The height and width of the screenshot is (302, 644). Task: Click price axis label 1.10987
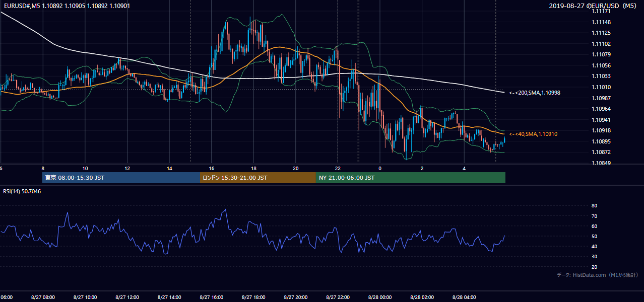pos(601,98)
